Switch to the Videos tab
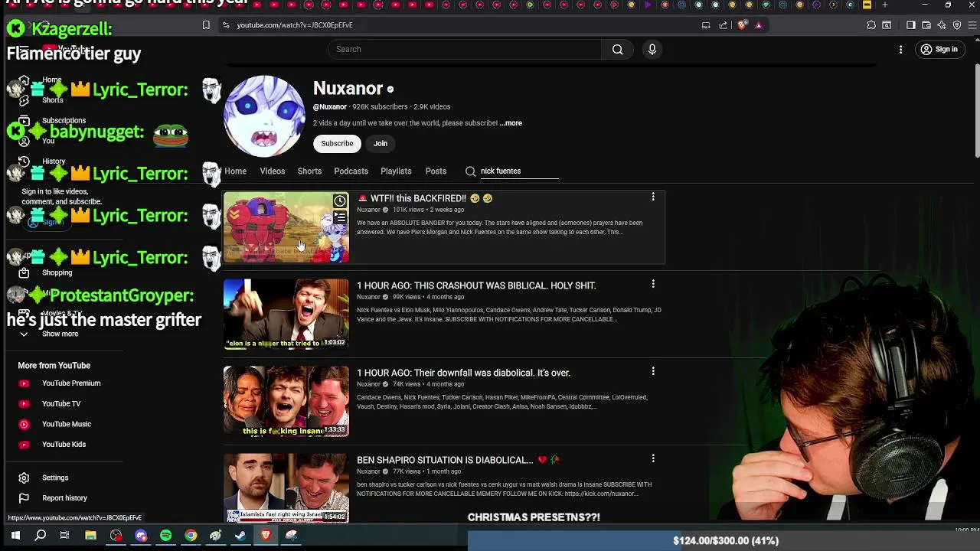The width and height of the screenshot is (980, 551). pyautogui.click(x=272, y=171)
